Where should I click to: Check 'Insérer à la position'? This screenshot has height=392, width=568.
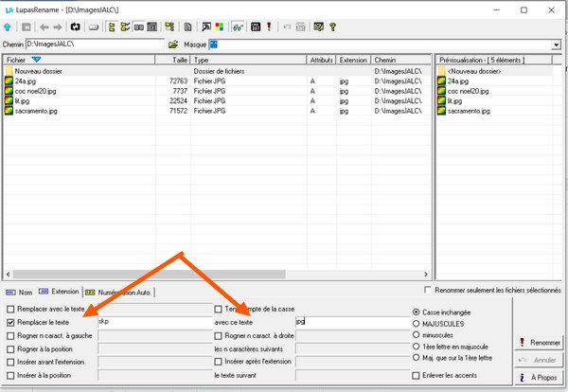coord(10,375)
